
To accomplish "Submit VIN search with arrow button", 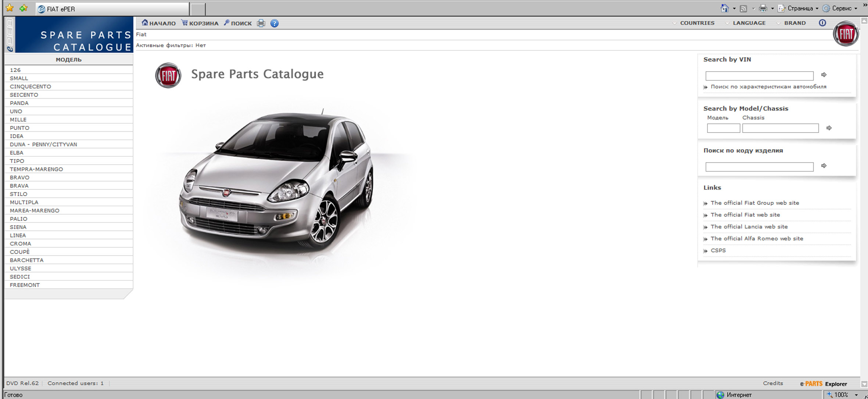I will (x=824, y=75).
